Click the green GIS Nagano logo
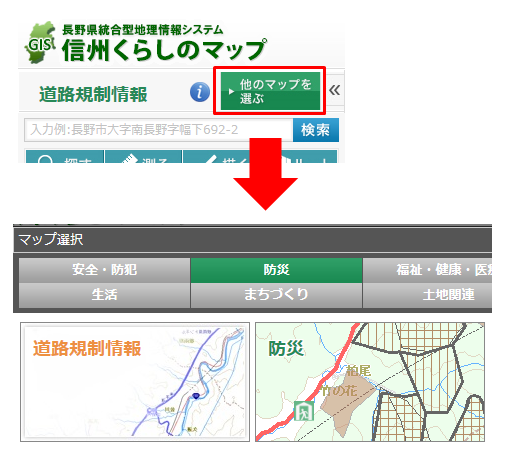The width and height of the screenshot is (510, 454). coord(40,42)
